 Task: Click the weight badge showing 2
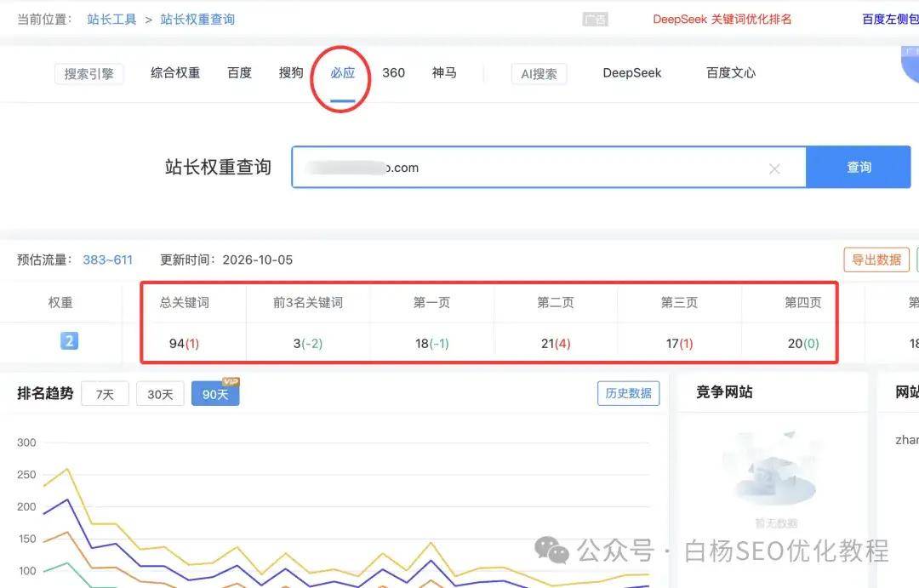click(69, 340)
